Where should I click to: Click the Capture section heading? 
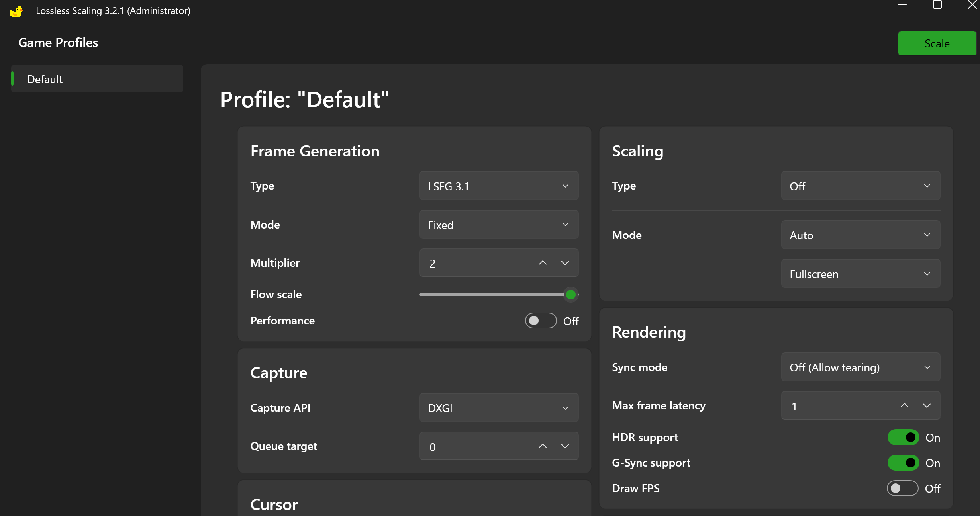(x=279, y=373)
